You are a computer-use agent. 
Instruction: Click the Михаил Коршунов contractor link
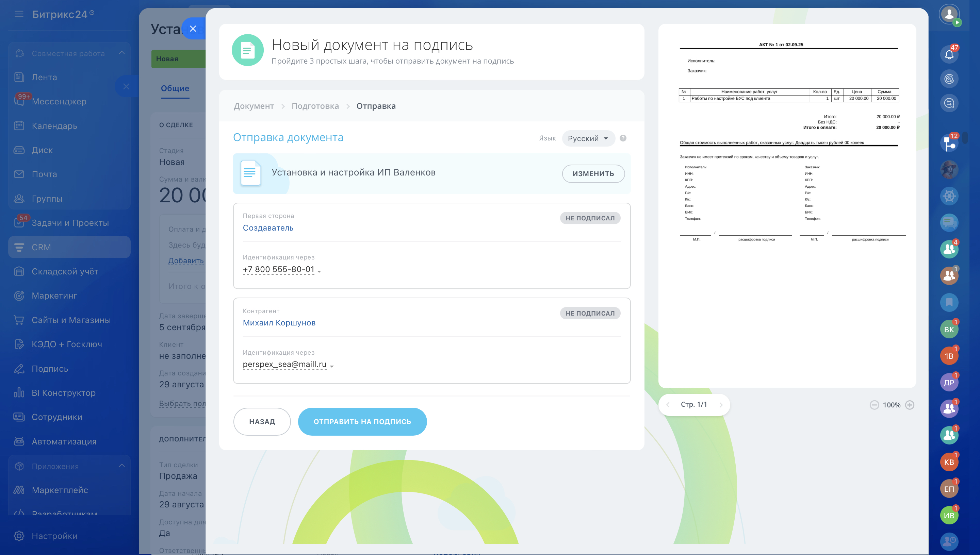[279, 323]
